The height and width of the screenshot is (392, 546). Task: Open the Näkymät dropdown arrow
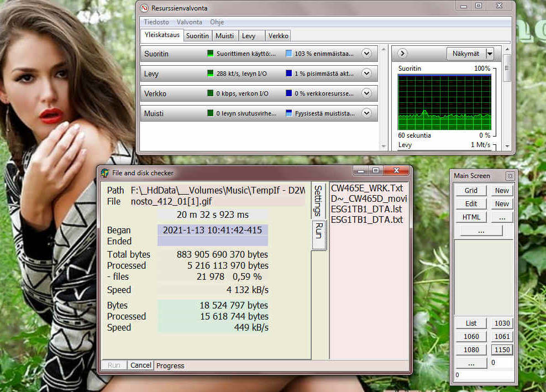pos(489,54)
